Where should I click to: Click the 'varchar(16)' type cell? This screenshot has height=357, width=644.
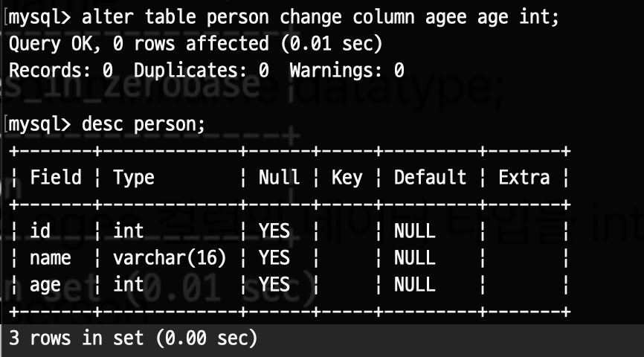point(170,258)
